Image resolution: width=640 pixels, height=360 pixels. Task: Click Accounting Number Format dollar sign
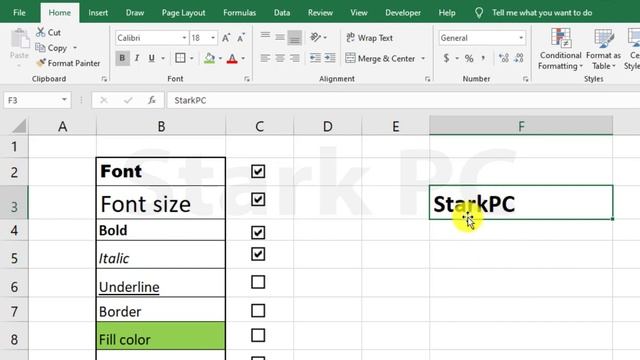click(x=447, y=58)
